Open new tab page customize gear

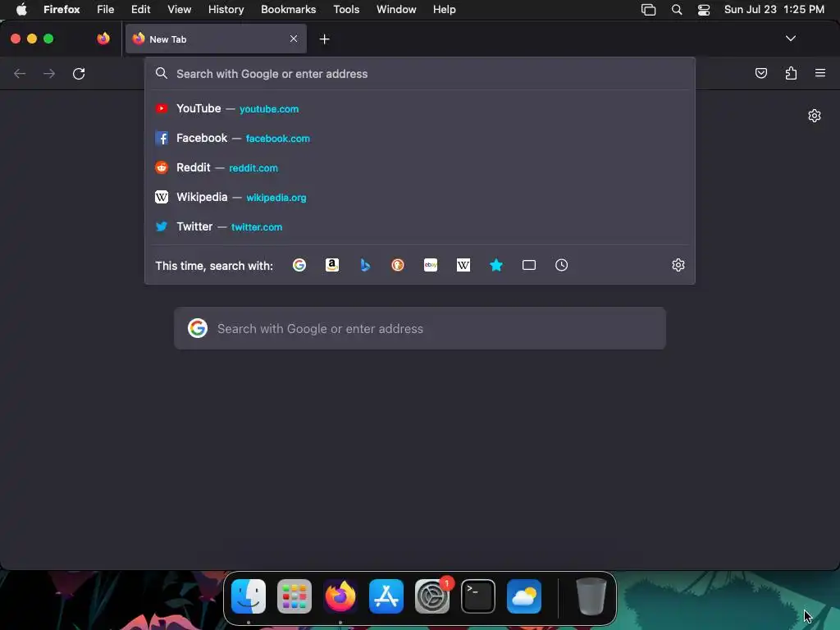pyautogui.click(x=815, y=116)
